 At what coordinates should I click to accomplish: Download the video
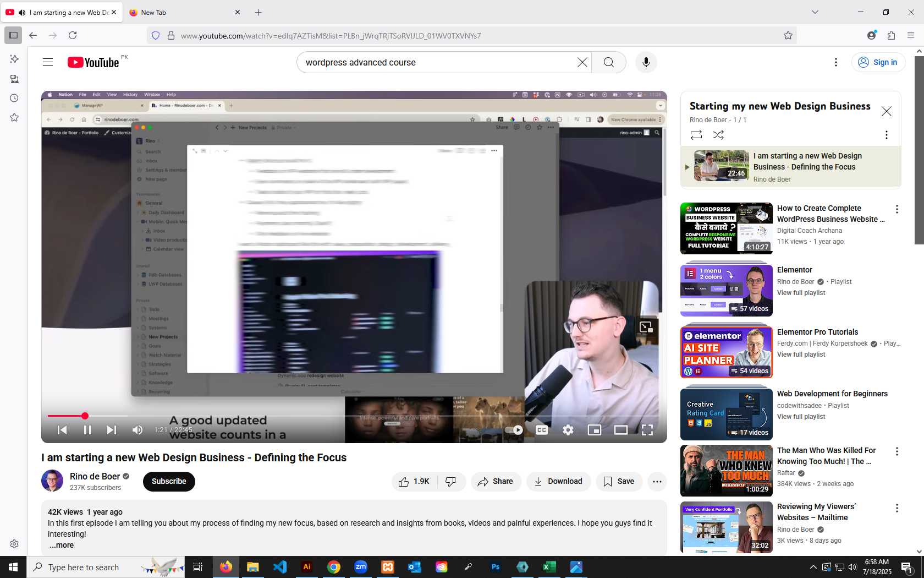click(558, 481)
